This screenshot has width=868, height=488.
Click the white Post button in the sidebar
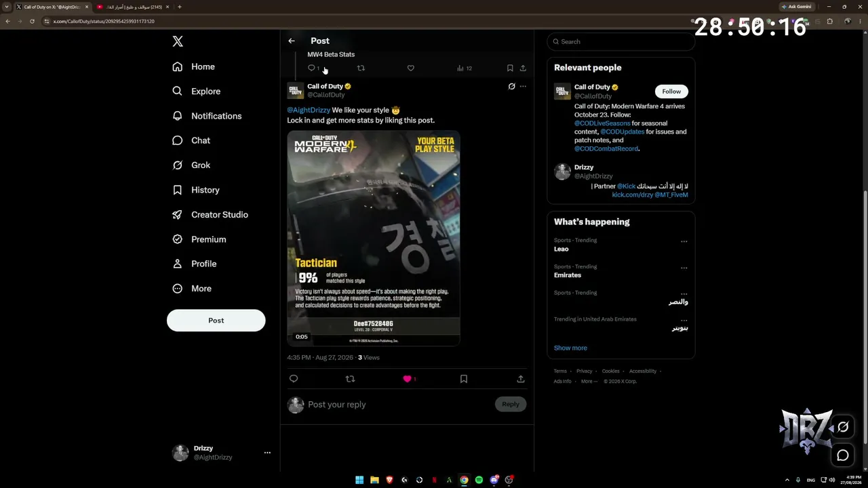coord(216,321)
